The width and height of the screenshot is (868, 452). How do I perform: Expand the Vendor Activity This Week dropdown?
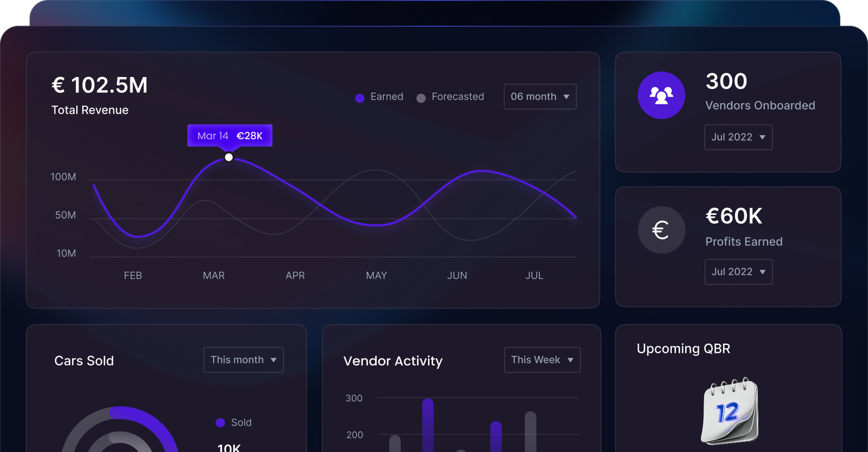point(542,360)
